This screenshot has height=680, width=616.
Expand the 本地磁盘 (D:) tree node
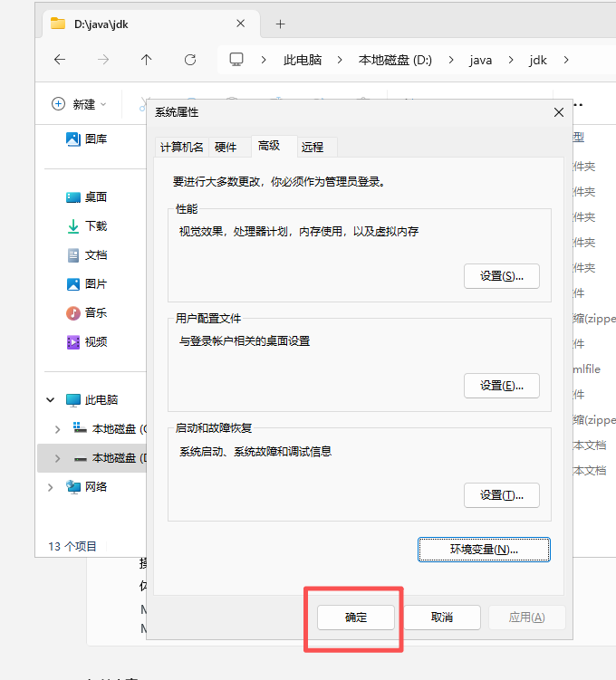(57, 458)
